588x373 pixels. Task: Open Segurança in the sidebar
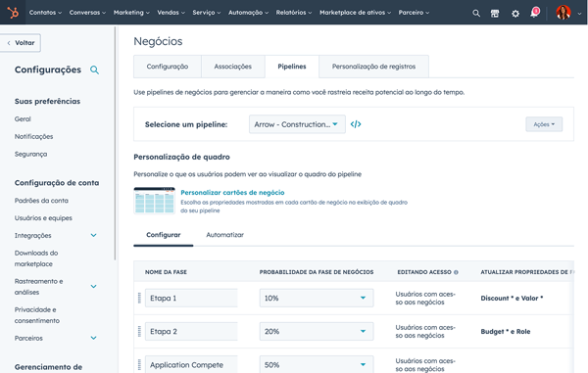click(x=30, y=155)
